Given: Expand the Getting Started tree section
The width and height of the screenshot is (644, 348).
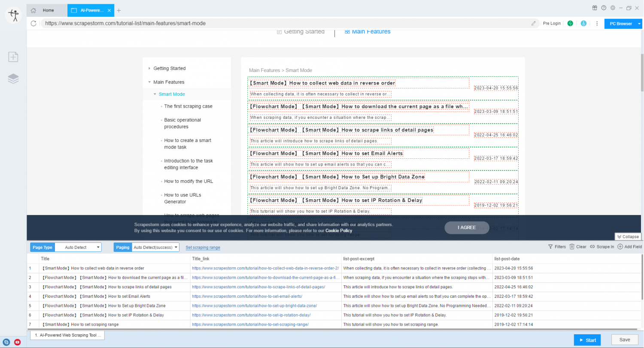Looking at the screenshot, I should pyautogui.click(x=149, y=68).
